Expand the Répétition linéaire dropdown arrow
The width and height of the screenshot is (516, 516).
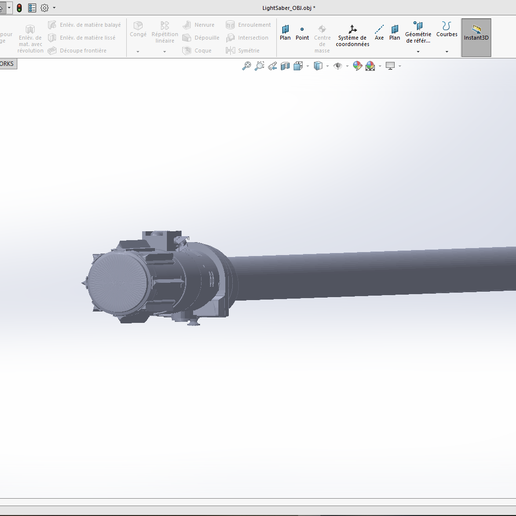tap(164, 52)
